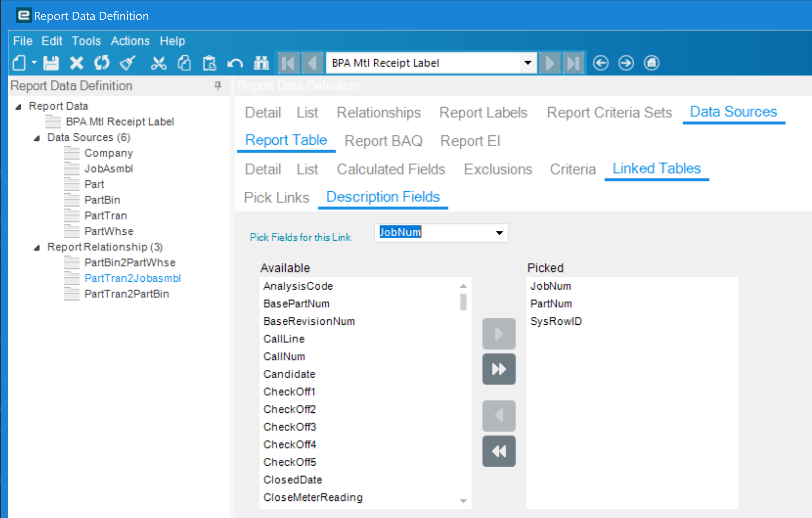Refresh using the circular arrows icon

tap(102, 63)
